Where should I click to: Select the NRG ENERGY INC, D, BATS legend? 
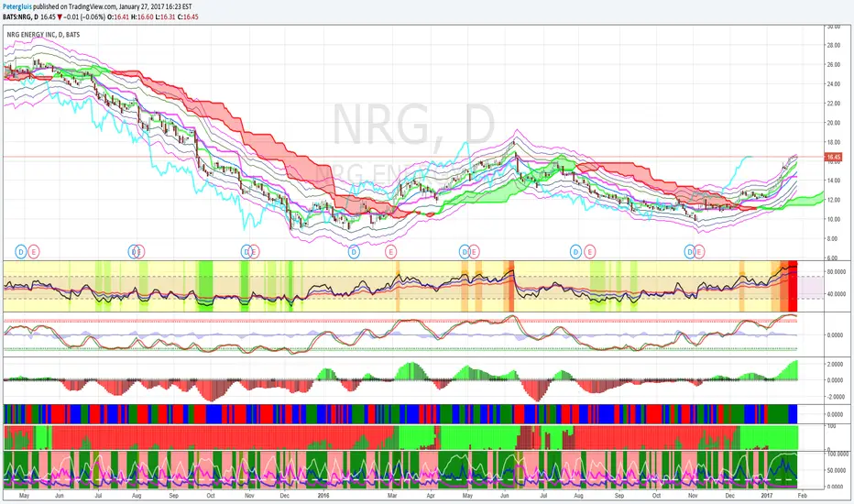44,34
